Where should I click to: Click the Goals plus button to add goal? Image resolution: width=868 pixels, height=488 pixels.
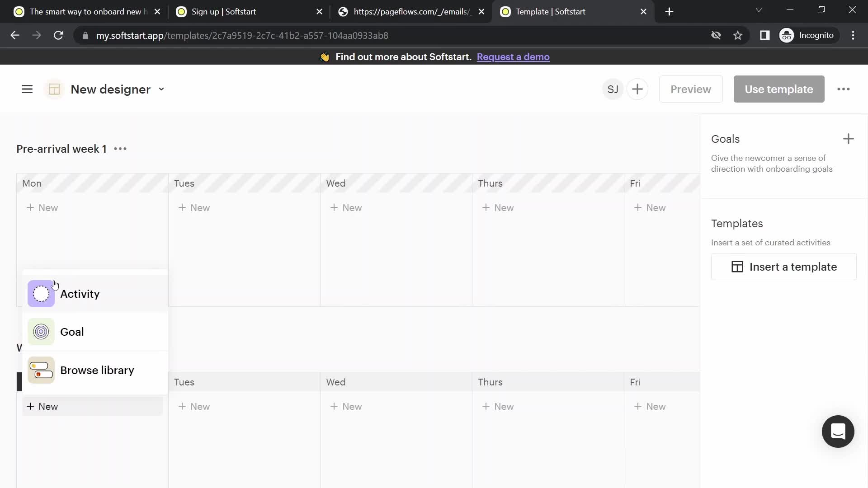(x=848, y=138)
